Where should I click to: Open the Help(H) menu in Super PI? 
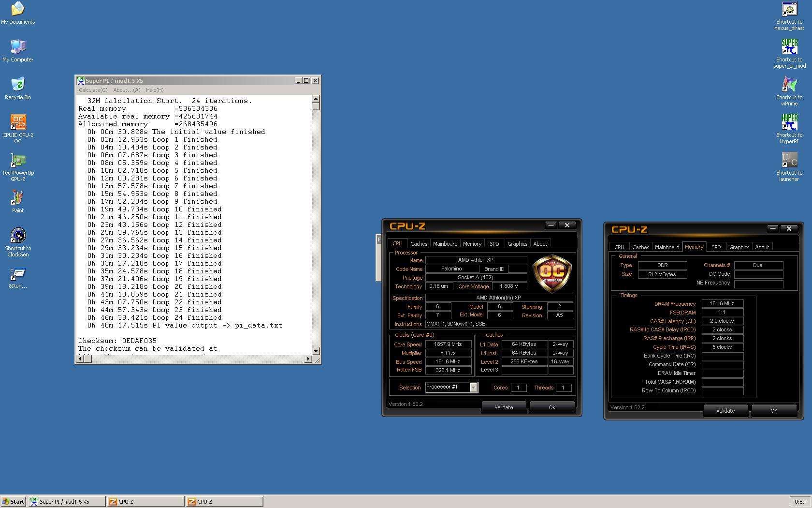[x=155, y=90]
